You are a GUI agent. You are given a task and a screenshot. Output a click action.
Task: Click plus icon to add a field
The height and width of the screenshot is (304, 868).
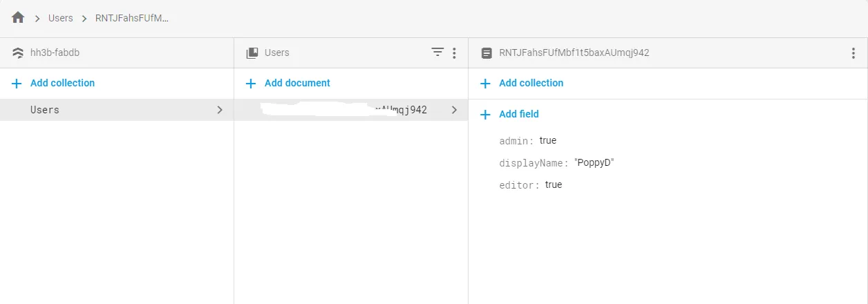point(486,114)
